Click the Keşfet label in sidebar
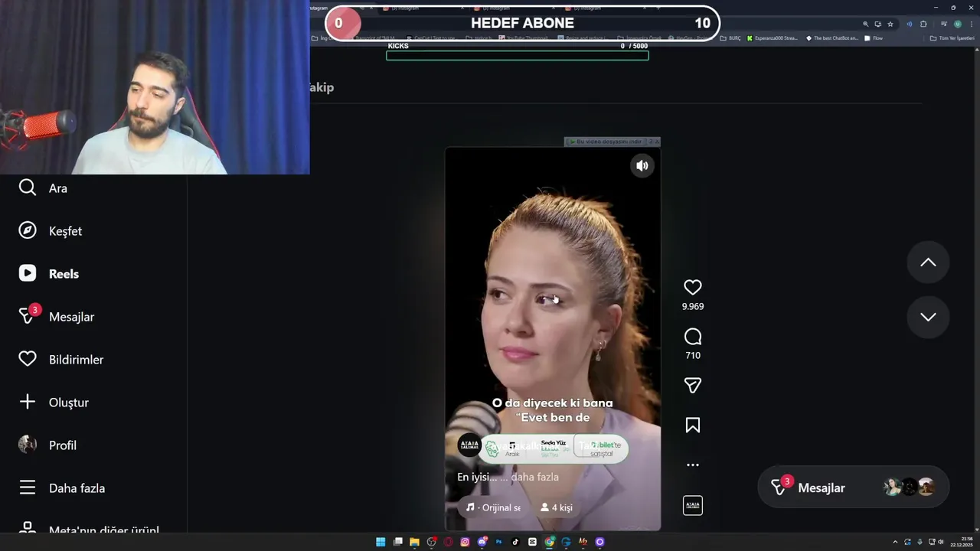Screen dimensions: 980x551 [x=65, y=231]
